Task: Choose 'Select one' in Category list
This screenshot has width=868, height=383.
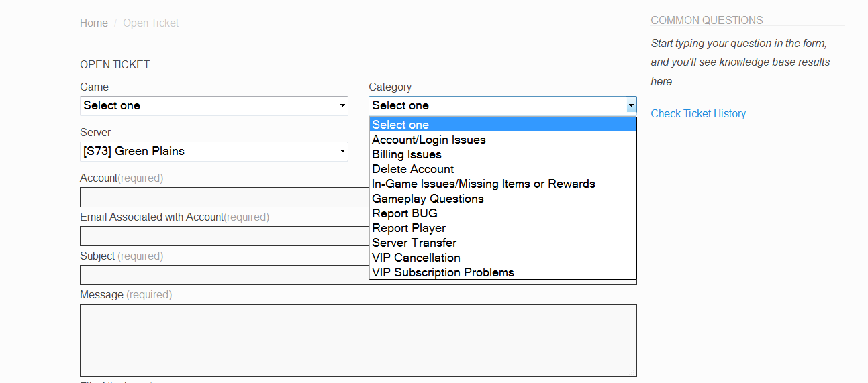Action: click(x=400, y=125)
